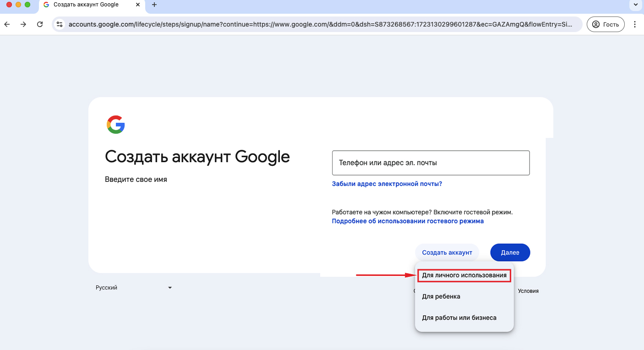Choose Для личного использования menu item
Image resolution: width=644 pixels, height=350 pixels.
point(464,275)
